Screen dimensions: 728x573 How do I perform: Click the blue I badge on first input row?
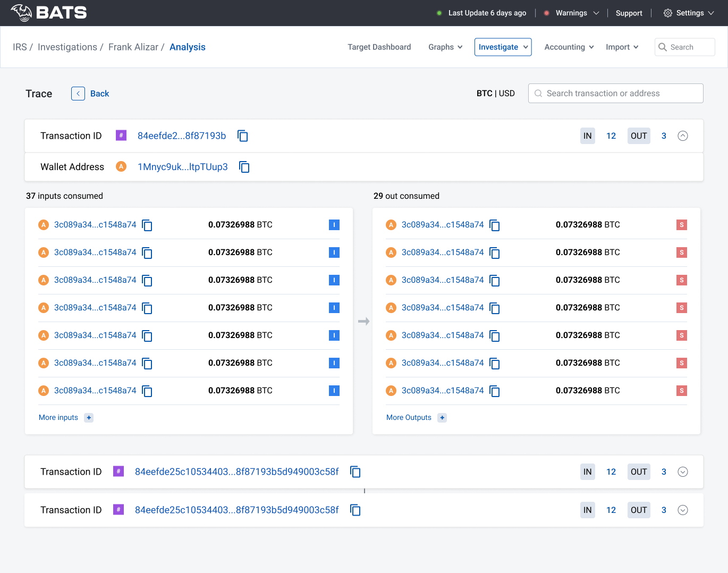click(x=334, y=225)
